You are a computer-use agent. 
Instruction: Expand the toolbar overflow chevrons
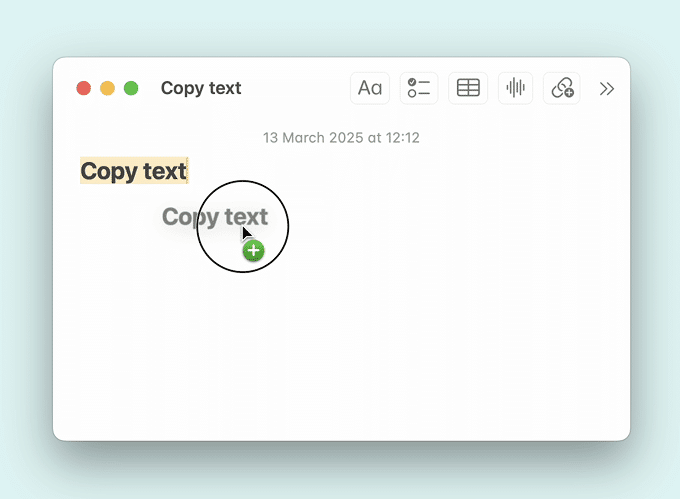coord(607,89)
